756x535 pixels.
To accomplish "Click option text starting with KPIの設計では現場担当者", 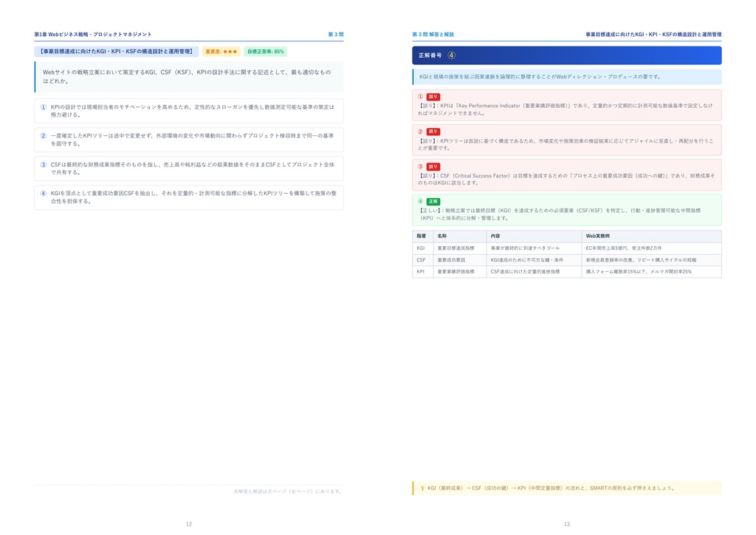I will click(x=193, y=111).
